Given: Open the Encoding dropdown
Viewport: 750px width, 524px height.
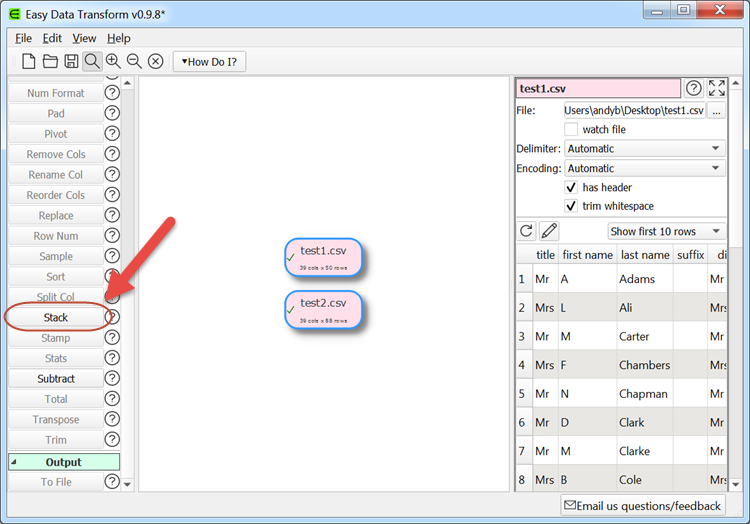Looking at the screenshot, I should click(x=644, y=168).
